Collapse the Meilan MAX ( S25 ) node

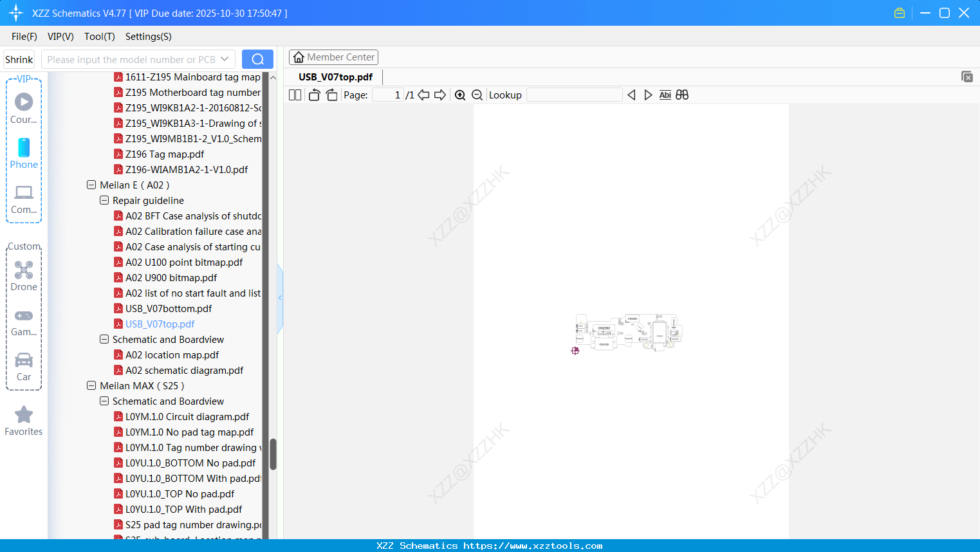91,386
